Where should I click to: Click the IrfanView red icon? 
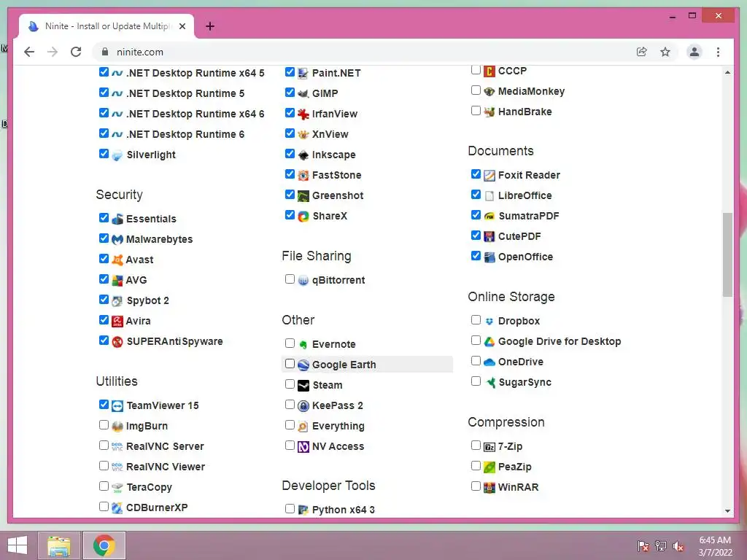[303, 114]
